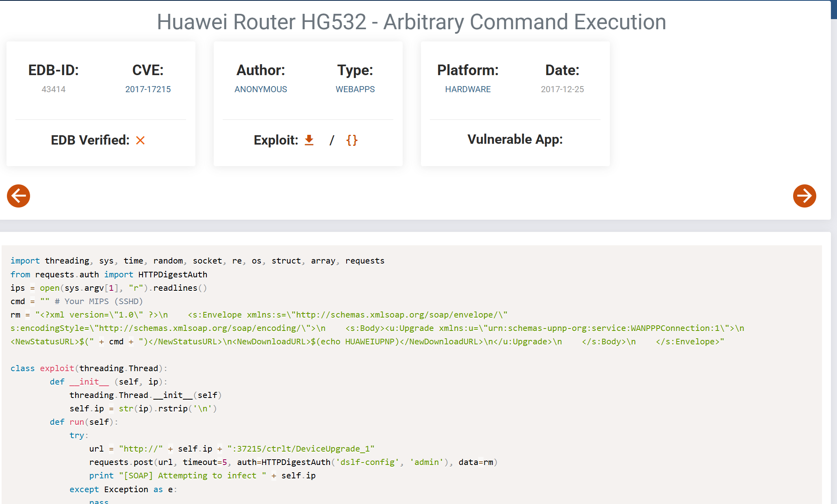
Task: Click the date 2017-12-25
Action: 562,89
